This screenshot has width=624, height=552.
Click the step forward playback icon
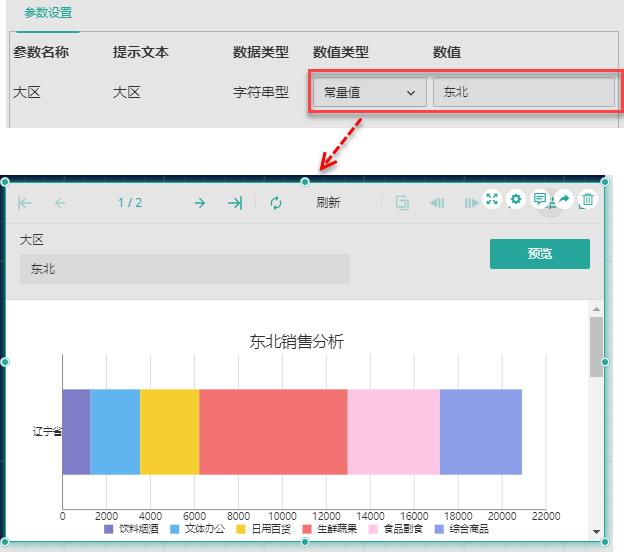(471, 203)
